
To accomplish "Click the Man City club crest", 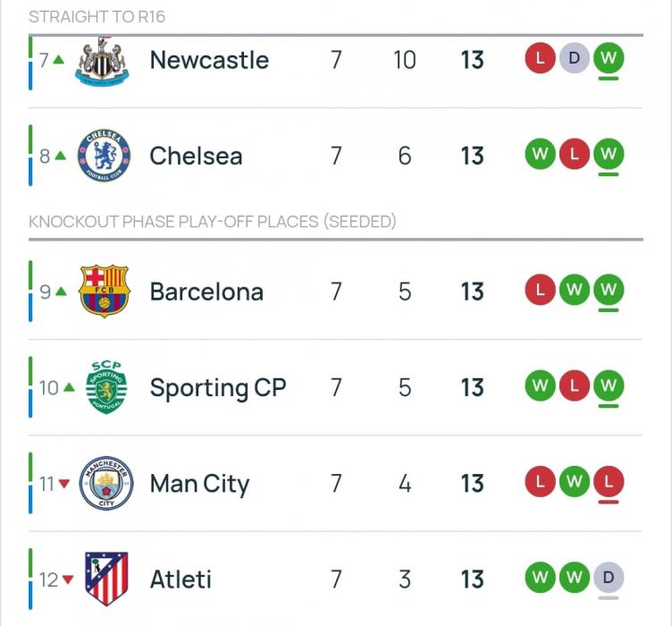I will pos(105,484).
